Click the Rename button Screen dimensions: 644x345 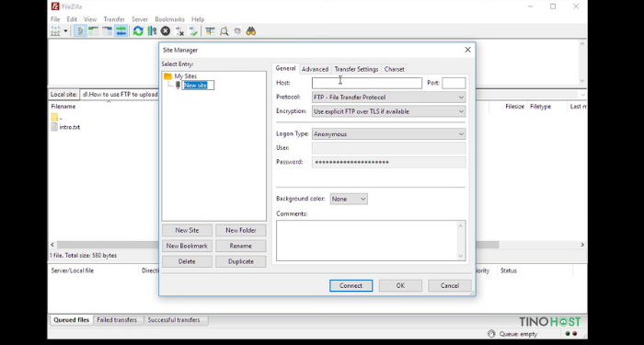(x=241, y=246)
